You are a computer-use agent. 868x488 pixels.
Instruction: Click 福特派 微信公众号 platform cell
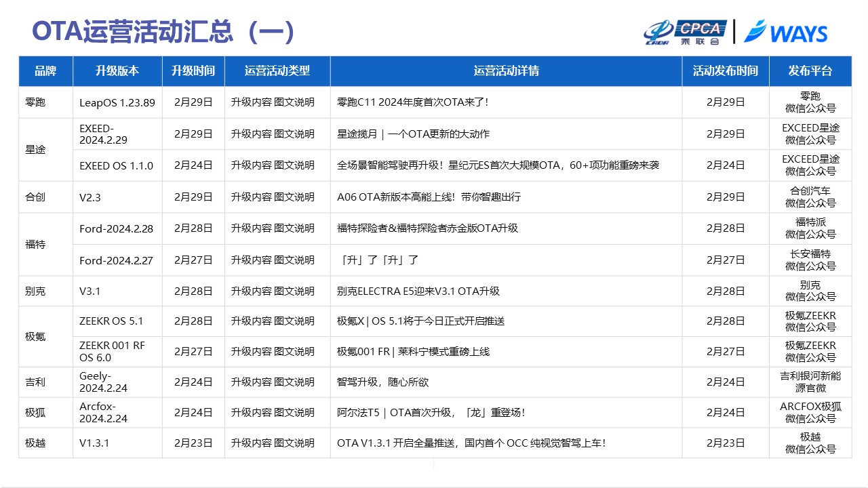(x=810, y=228)
